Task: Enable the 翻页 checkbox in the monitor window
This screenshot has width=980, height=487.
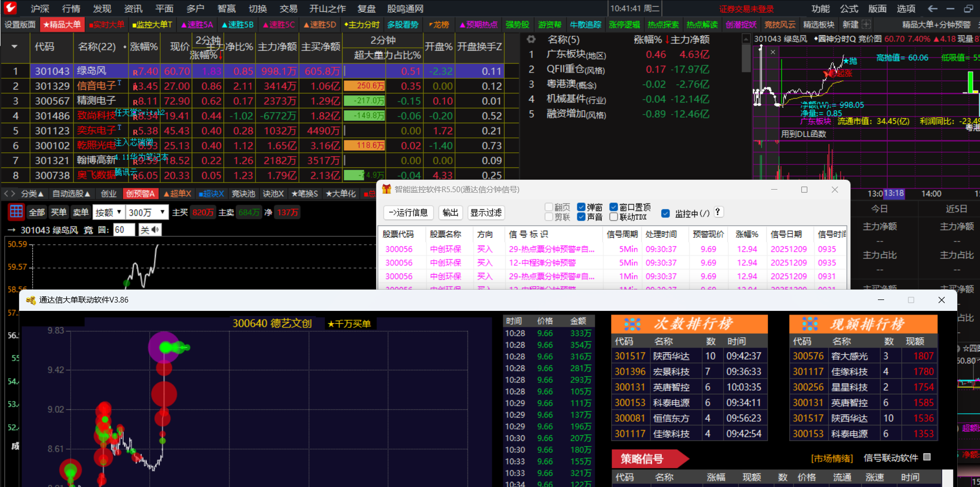Action: [x=548, y=207]
